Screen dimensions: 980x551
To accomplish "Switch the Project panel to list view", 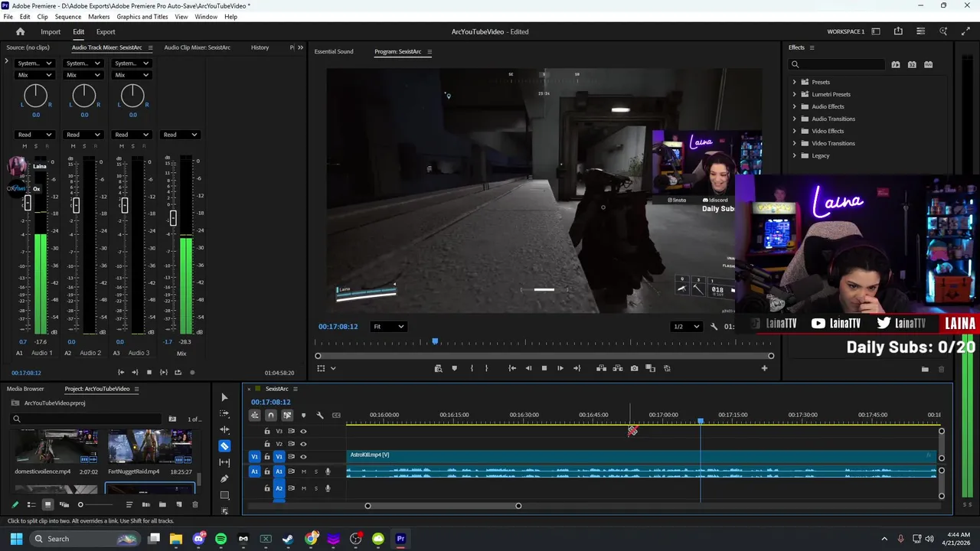I will point(31,504).
